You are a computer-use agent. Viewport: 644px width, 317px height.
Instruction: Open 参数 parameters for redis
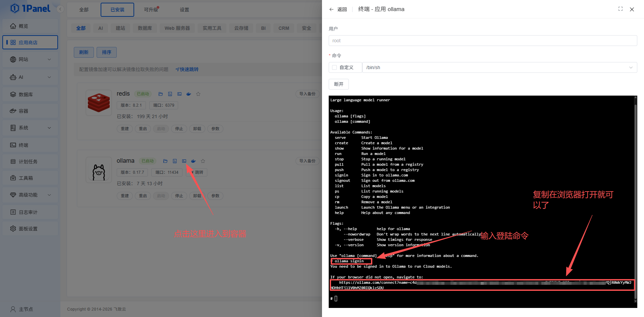pyautogui.click(x=215, y=129)
